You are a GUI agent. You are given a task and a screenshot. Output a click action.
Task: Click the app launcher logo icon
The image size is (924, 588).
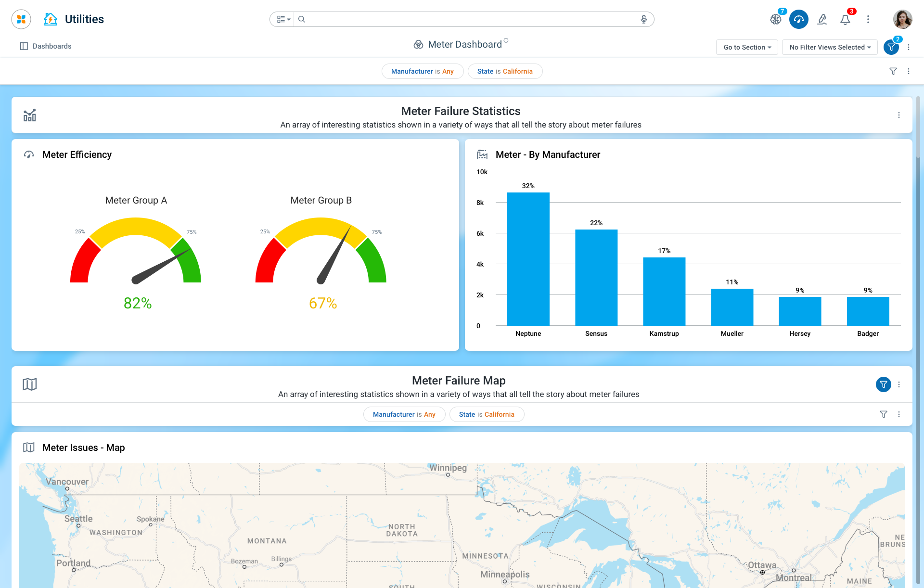click(21, 19)
